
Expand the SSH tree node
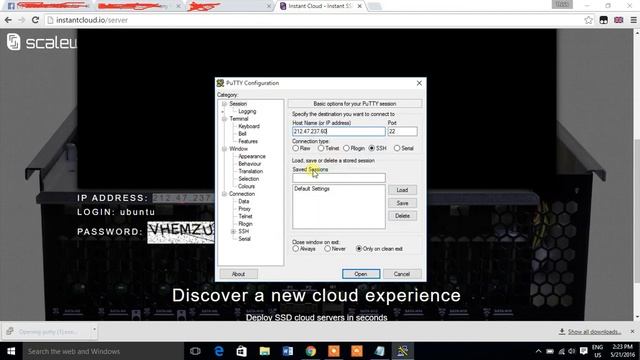point(233,231)
